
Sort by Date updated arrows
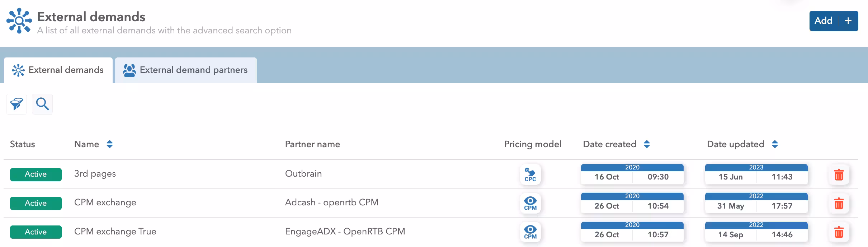[x=775, y=144]
